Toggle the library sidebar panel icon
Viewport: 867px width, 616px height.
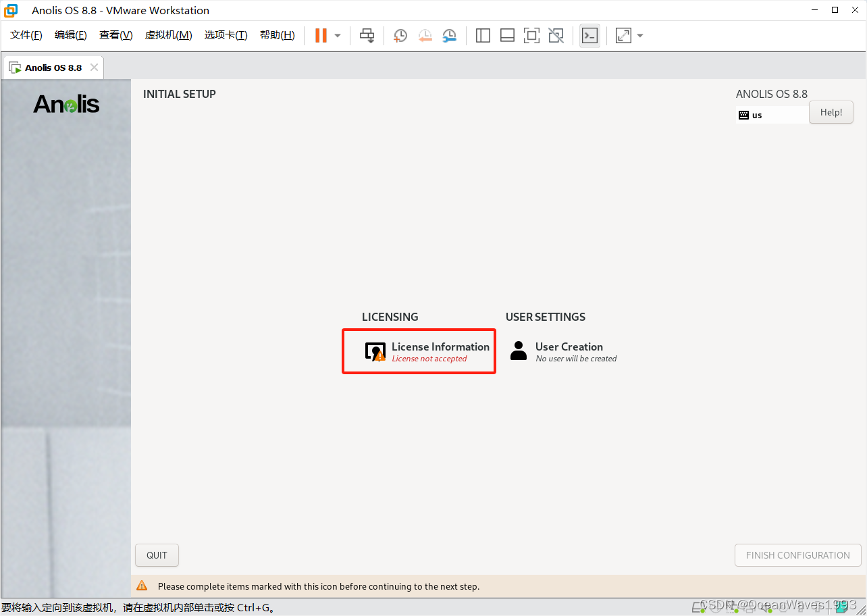(483, 35)
